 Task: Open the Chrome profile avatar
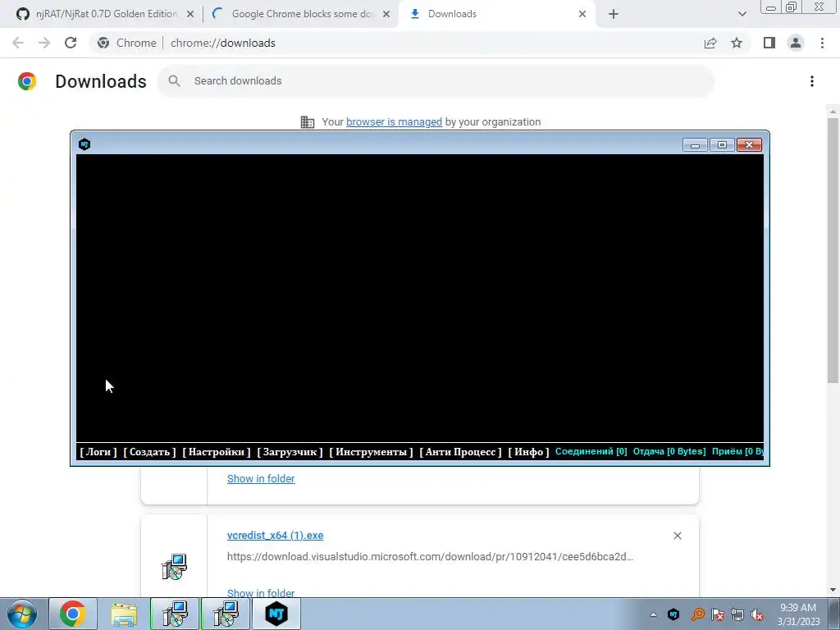[x=796, y=43]
